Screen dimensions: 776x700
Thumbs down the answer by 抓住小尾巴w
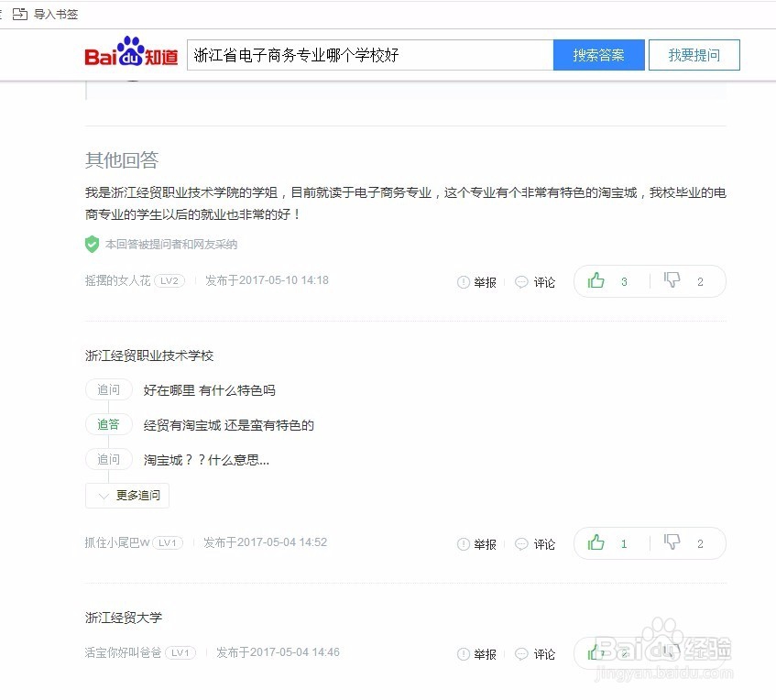pyautogui.click(x=672, y=543)
